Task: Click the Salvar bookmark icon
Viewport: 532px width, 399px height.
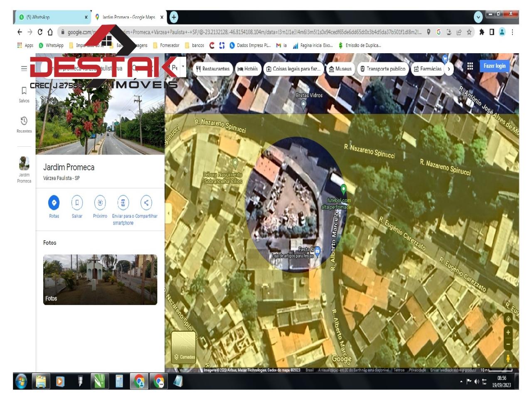Action: [x=77, y=203]
